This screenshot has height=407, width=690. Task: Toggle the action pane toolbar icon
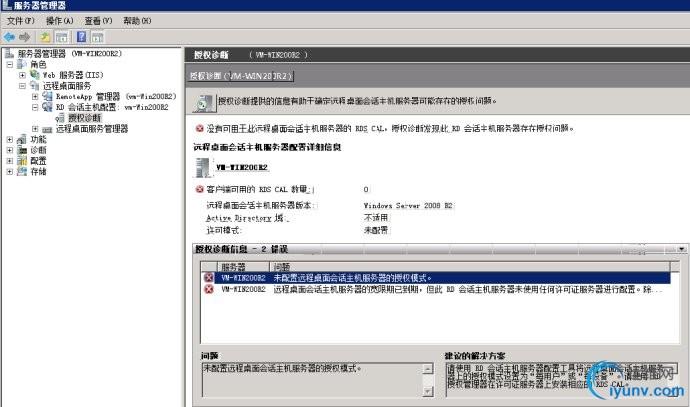97,37
